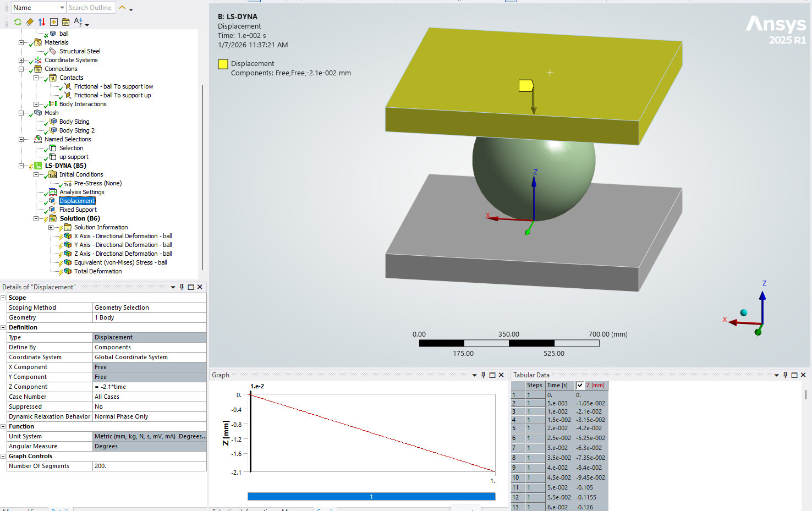Click the Expand All plus-box icon
The height and width of the screenshot is (511, 812).
54,22
